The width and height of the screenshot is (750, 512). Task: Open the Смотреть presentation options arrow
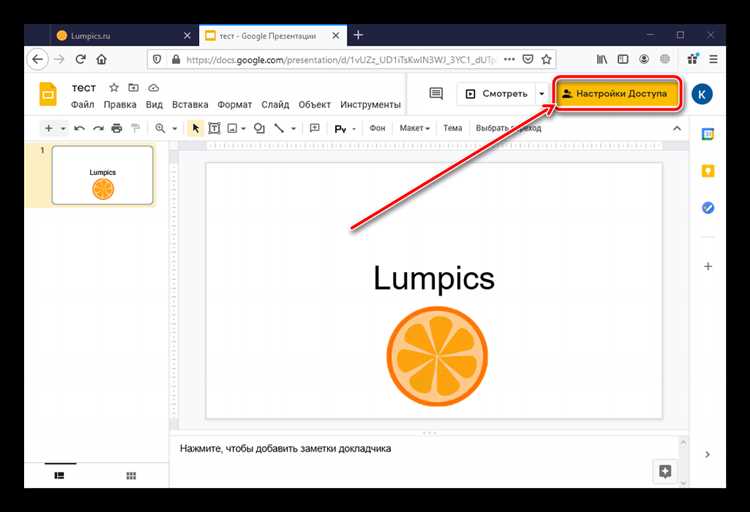[x=541, y=94]
